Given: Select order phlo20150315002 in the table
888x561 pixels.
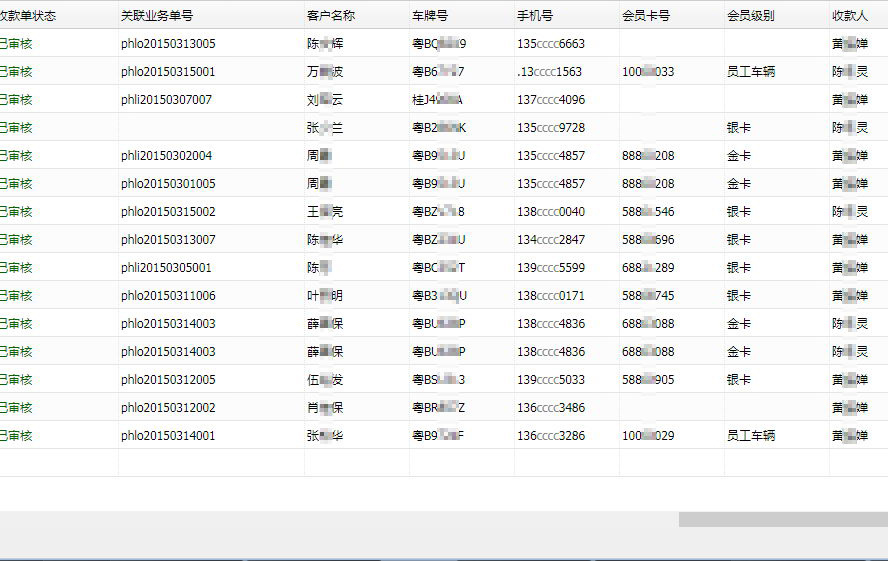Looking at the screenshot, I should (x=168, y=212).
